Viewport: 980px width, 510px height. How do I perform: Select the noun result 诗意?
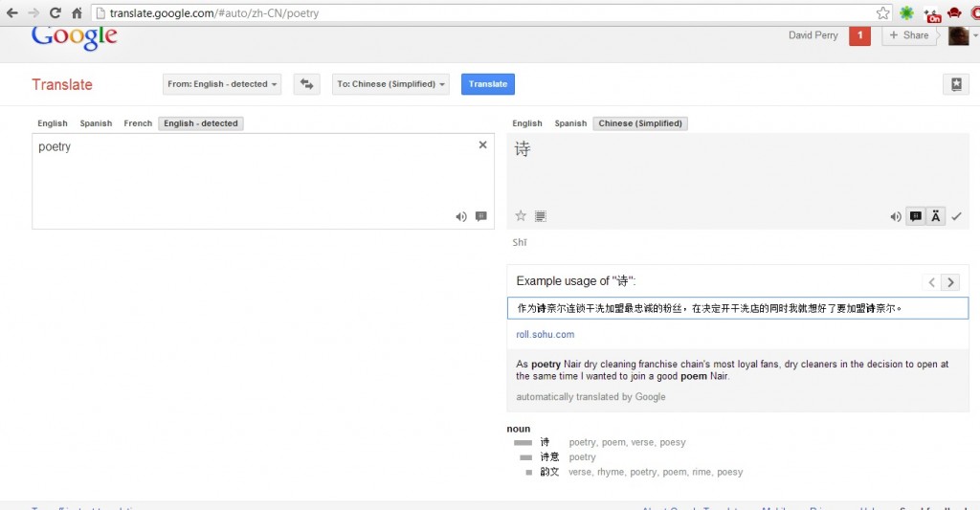click(x=549, y=456)
